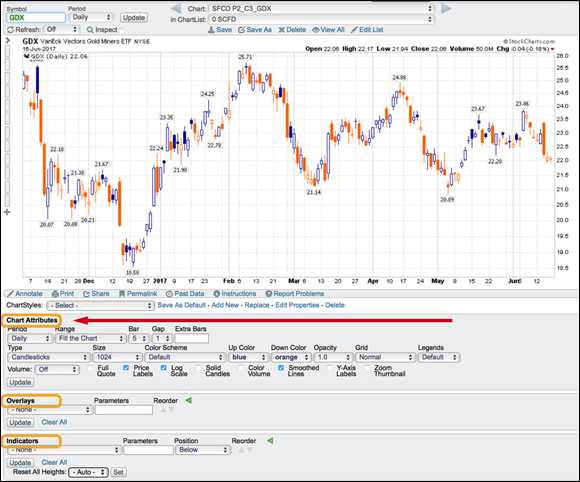Viewport: 580px width, 482px height.
Task: Toggle the Inspect checkbox
Action: pyautogui.click(x=121, y=30)
